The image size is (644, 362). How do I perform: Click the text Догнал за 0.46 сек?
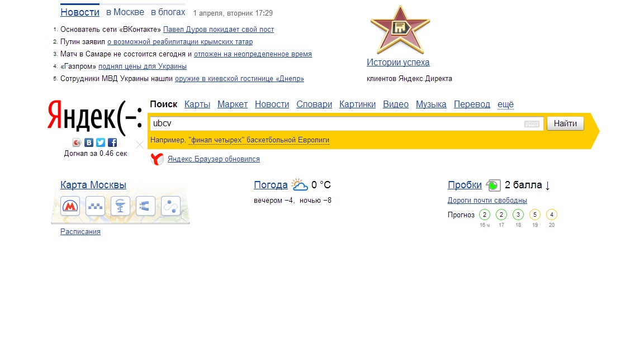click(95, 154)
